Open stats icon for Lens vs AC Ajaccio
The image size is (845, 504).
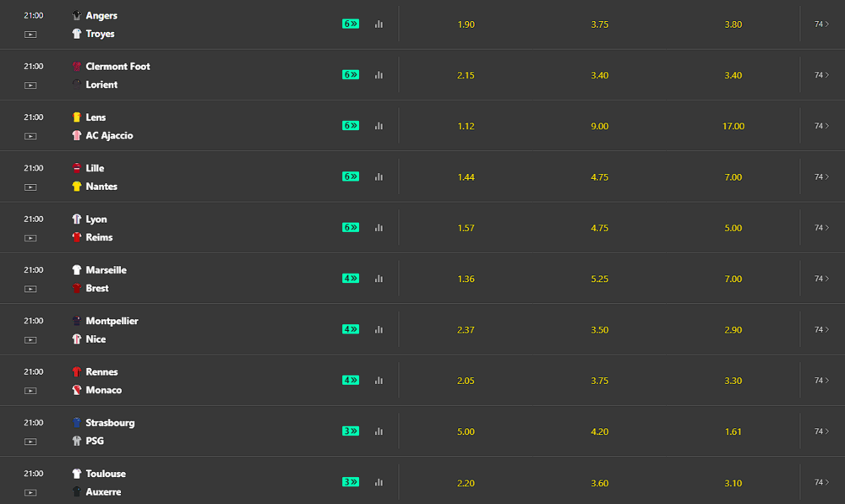[x=379, y=126]
